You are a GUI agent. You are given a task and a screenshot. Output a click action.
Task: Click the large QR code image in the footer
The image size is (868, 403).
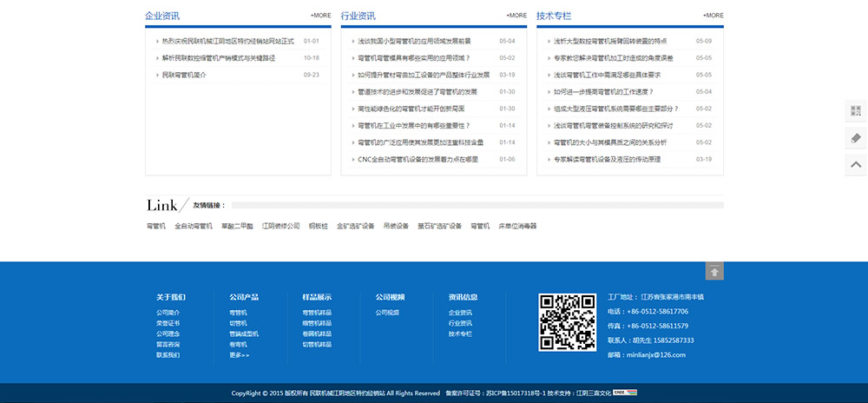566,322
